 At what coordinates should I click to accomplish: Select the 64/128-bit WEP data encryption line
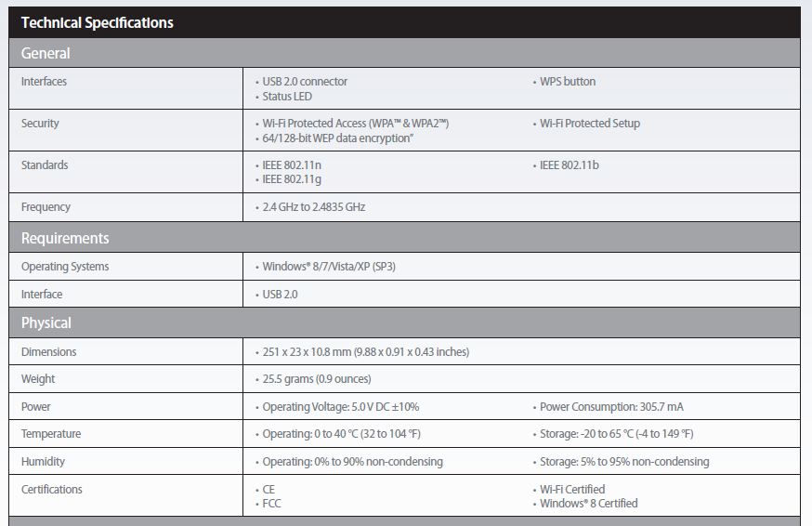pyautogui.click(x=337, y=138)
